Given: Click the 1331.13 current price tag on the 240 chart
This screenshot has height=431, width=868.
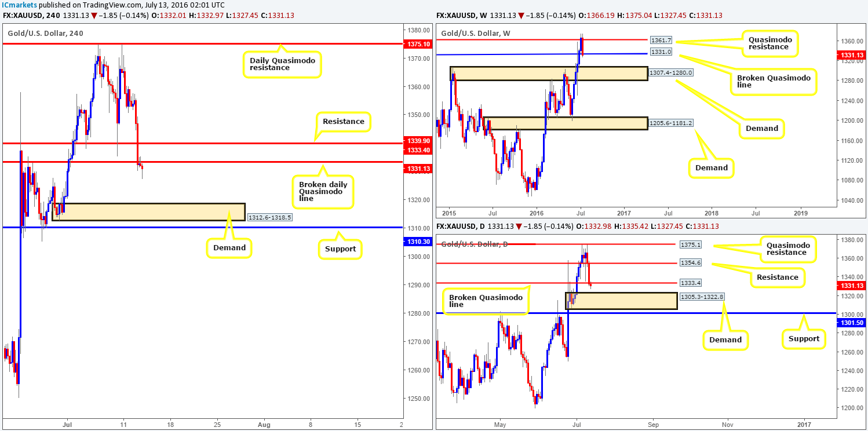Looking at the screenshot, I should [418, 169].
